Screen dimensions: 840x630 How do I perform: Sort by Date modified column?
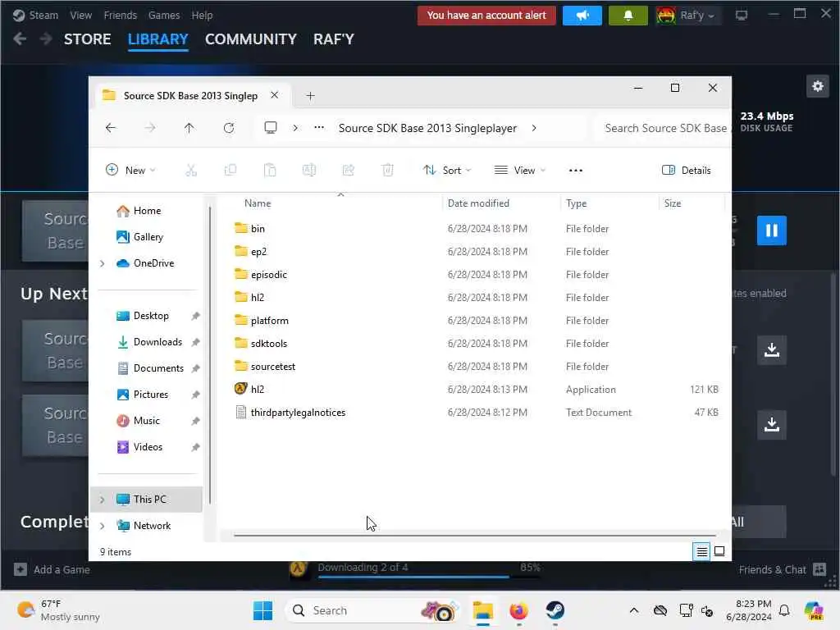[x=478, y=203]
